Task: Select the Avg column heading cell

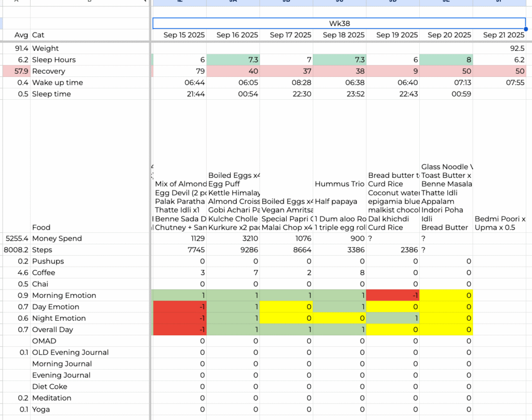Action: tap(17, 35)
